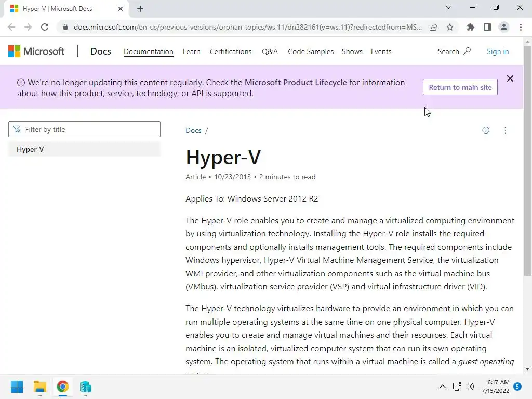
Task: Open the notification count badge
Action: (517, 387)
